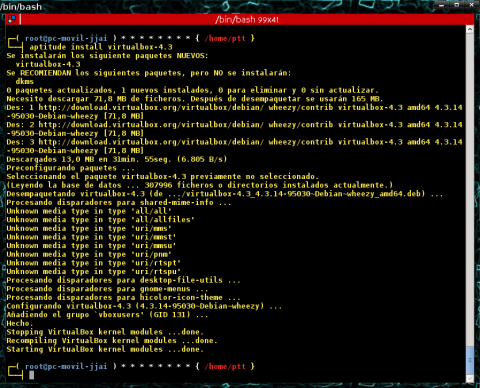
Task: Click the scrollbar up arrow
Action: click(x=470, y=29)
